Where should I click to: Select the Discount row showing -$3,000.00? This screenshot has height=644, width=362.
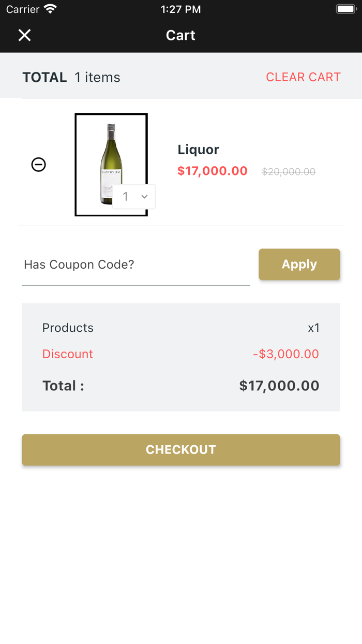181,354
